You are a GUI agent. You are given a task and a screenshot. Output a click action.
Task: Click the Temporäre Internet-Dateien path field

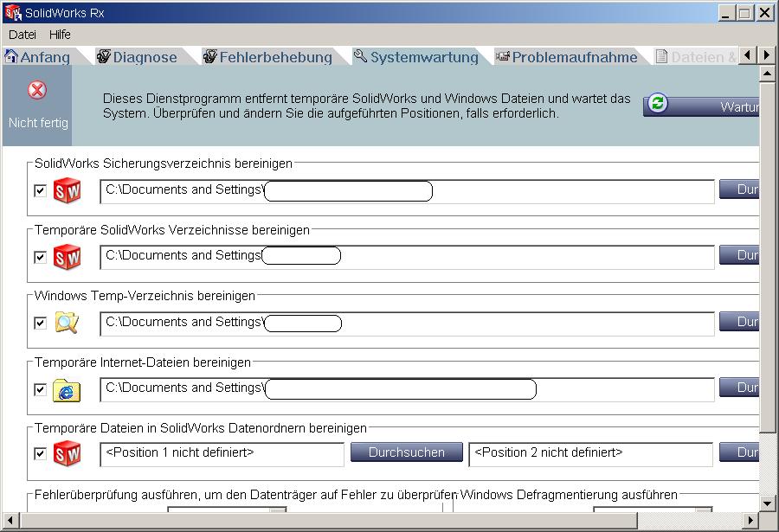point(408,390)
